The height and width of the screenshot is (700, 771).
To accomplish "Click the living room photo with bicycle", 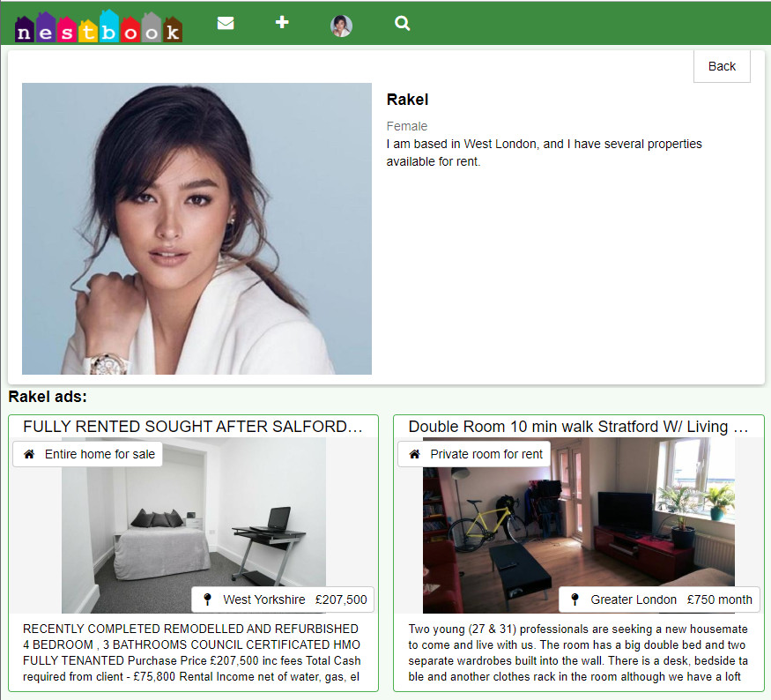I will pos(578,520).
